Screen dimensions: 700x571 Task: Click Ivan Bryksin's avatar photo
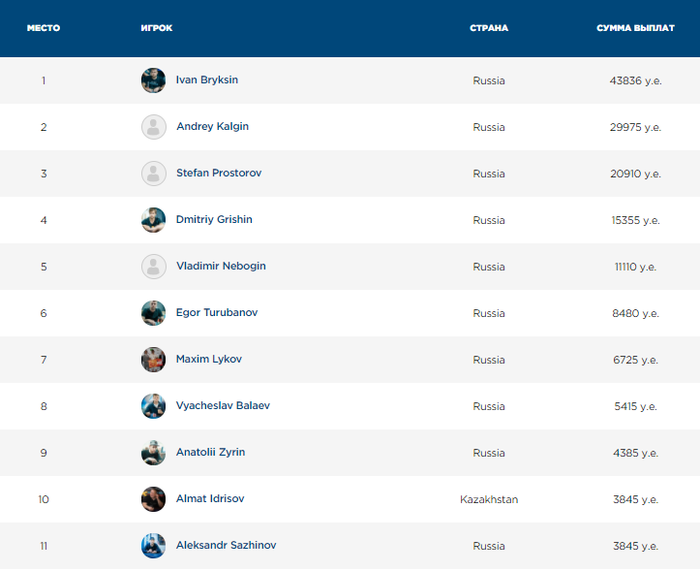click(x=153, y=80)
